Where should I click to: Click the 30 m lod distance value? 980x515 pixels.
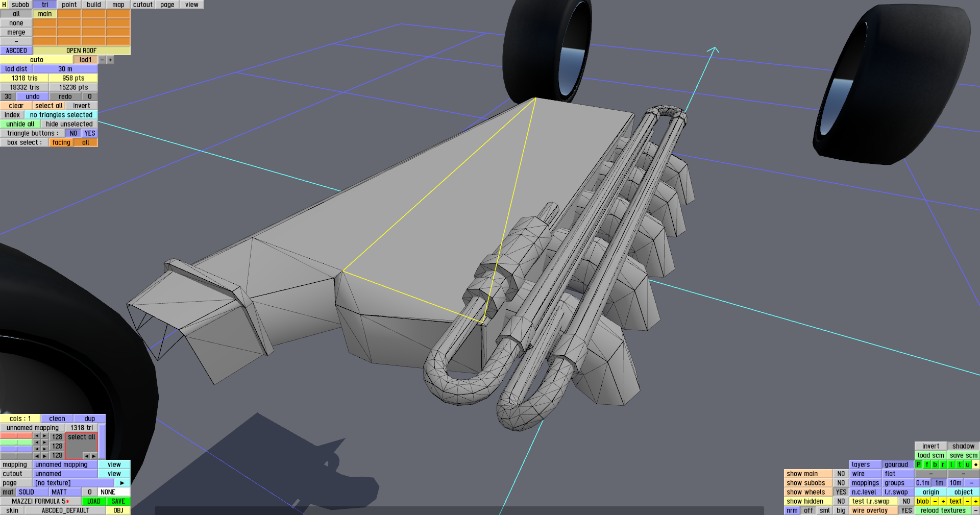pyautogui.click(x=65, y=69)
